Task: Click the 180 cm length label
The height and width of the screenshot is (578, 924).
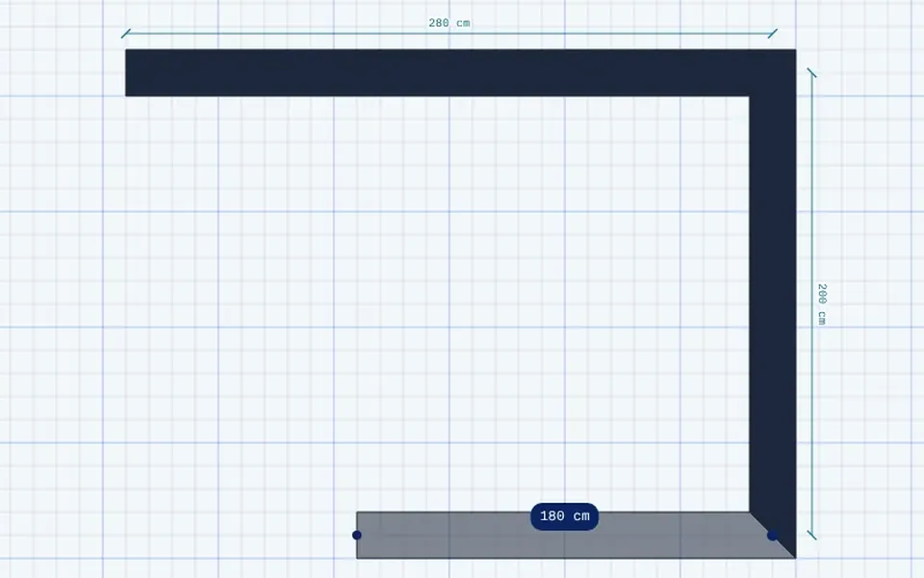Action: (x=564, y=516)
